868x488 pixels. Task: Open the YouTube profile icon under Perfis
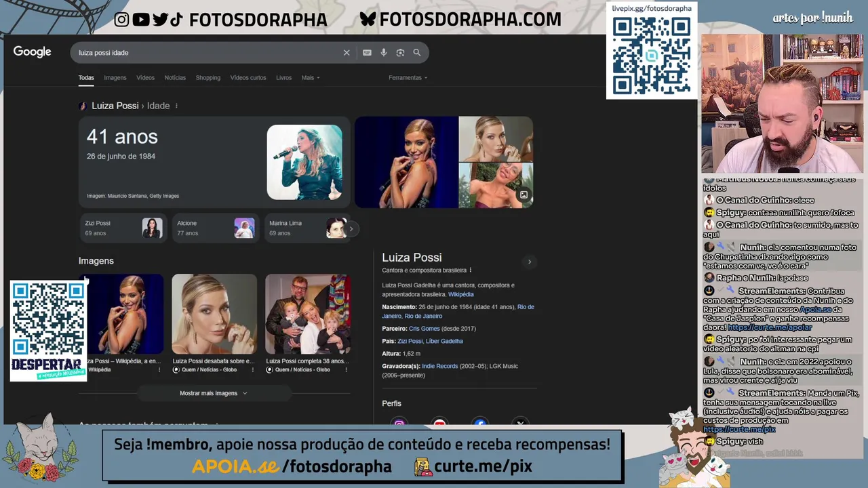tap(439, 424)
